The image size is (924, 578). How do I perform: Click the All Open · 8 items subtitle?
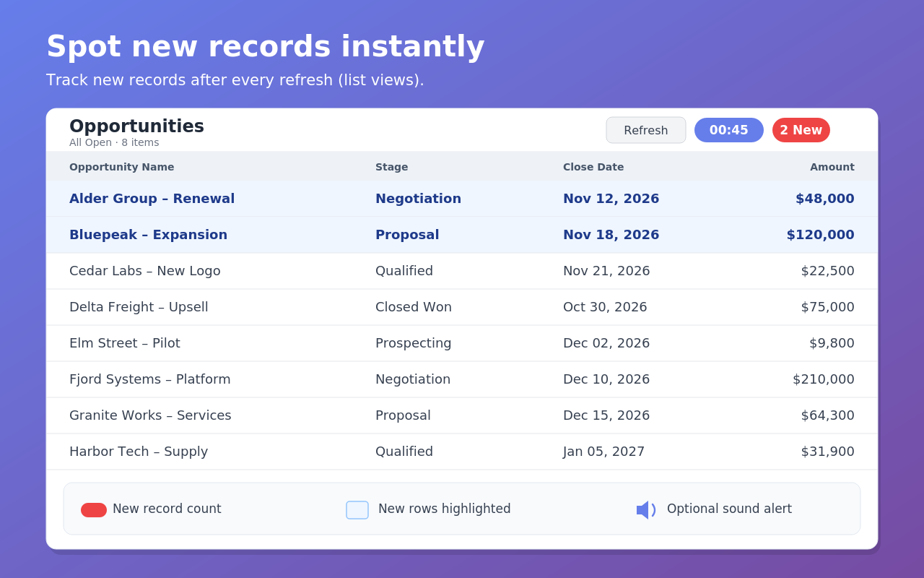114,143
